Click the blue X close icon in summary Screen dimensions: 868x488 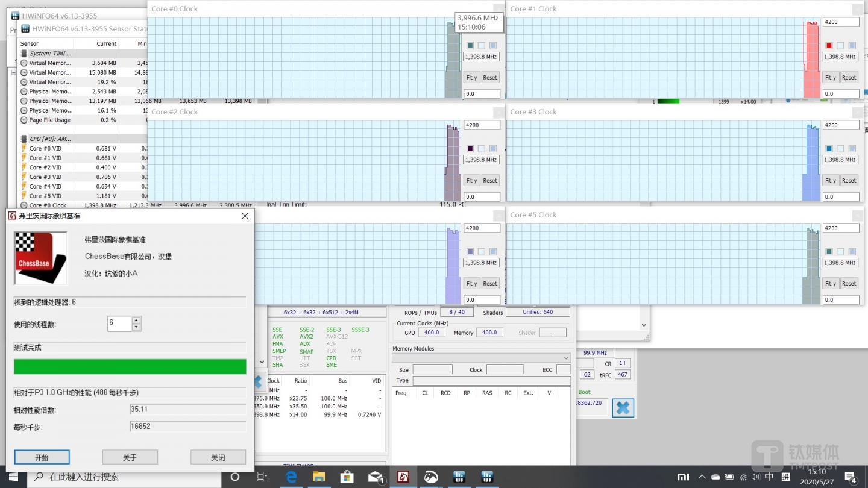click(x=623, y=408)
